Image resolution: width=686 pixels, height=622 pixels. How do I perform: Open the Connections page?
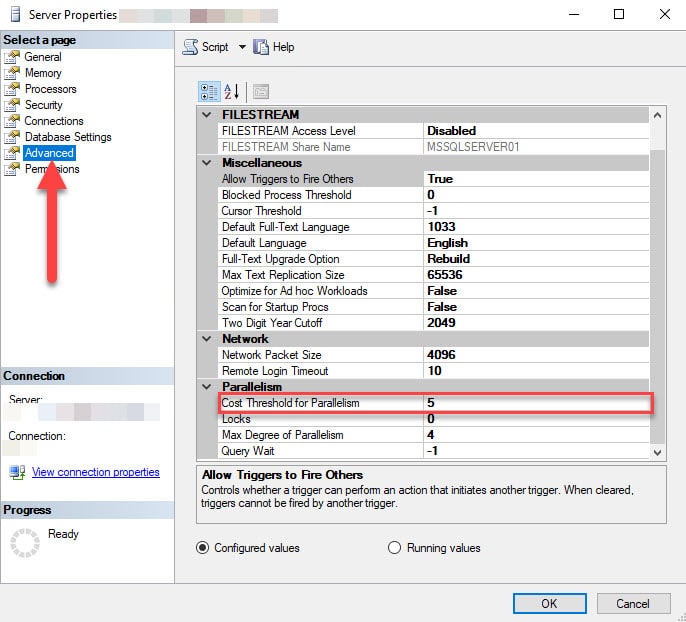tap(54, 121)
